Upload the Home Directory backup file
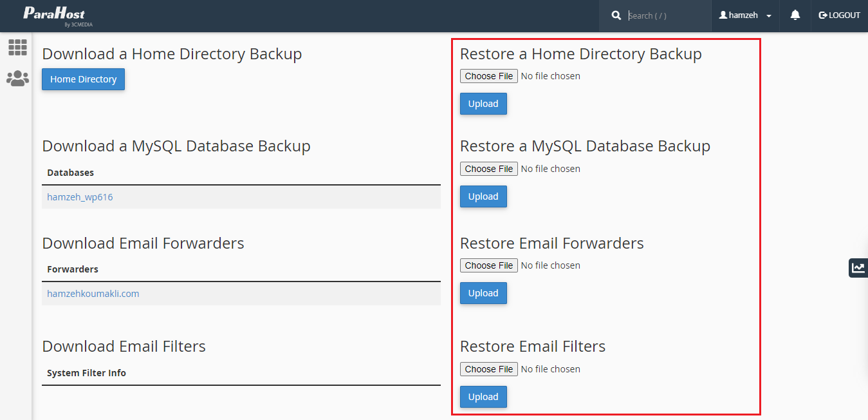 pos(483,104)
